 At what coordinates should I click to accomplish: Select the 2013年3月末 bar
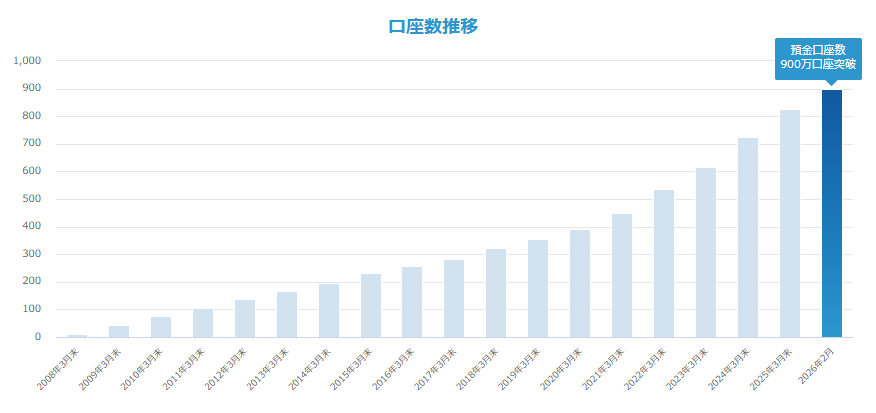pyautogui.click(x=287, y=315)
